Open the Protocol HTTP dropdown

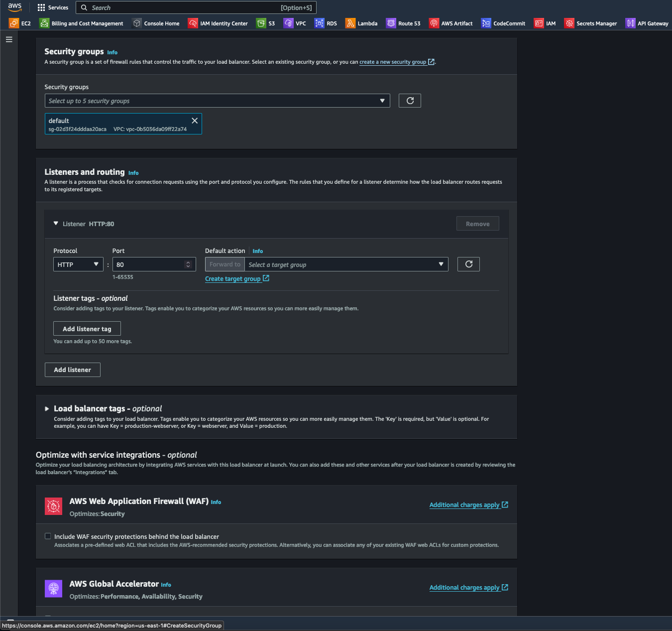(x=78, y=264)
